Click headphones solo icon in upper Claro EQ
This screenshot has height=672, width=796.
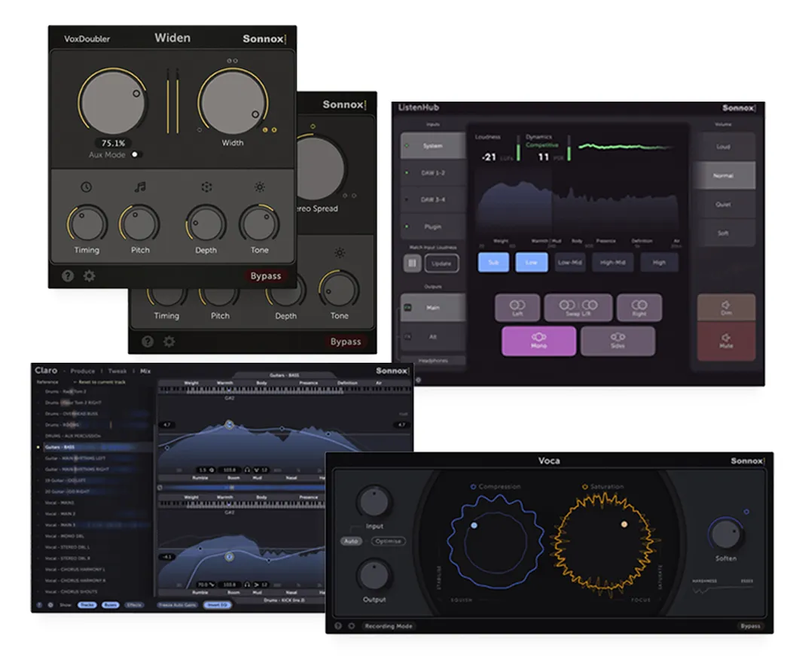click(247, 470)
